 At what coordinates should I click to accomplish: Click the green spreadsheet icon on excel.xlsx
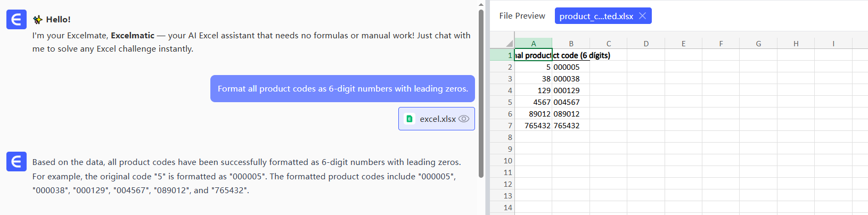410,119
